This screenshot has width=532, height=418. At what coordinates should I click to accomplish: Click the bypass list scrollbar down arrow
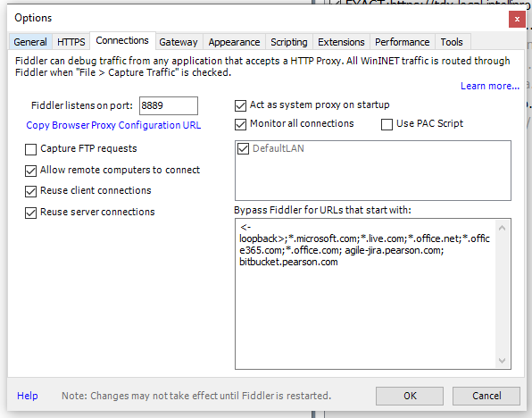(x=503, y=361)
